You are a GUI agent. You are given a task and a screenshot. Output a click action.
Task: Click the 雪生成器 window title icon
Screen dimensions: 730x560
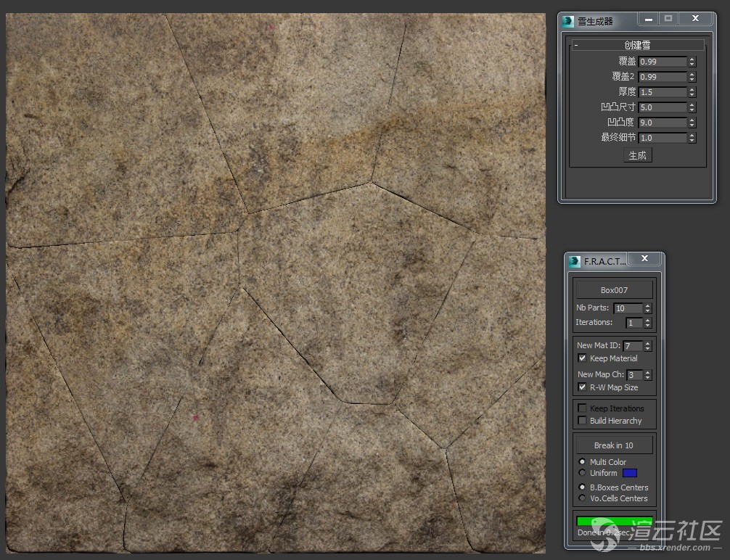[x=567, y=22]
